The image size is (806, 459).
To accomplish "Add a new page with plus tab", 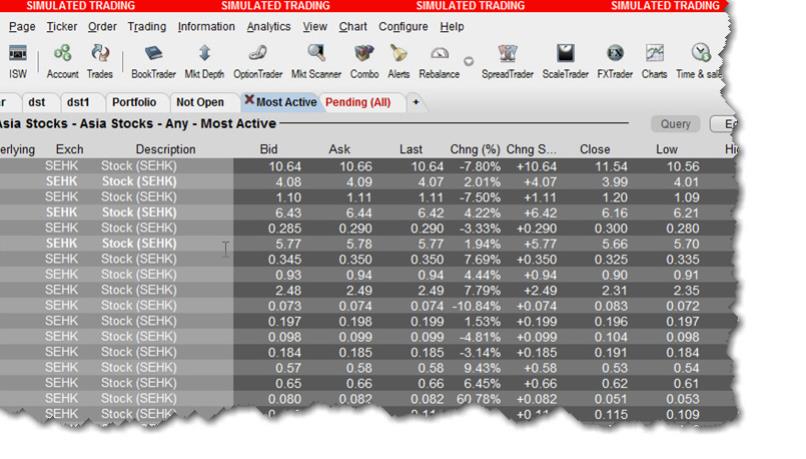I will 415,102.
